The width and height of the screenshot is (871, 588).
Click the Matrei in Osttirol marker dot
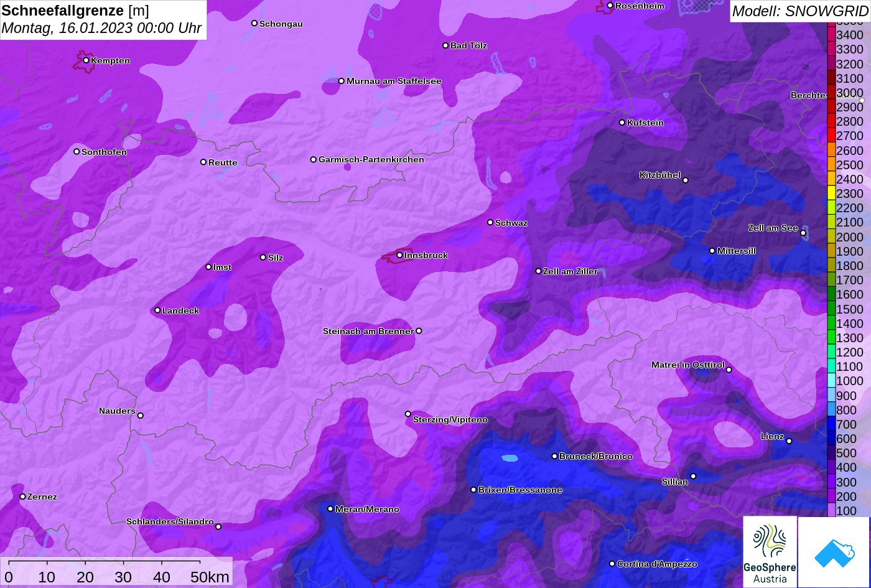pos(729,370)
